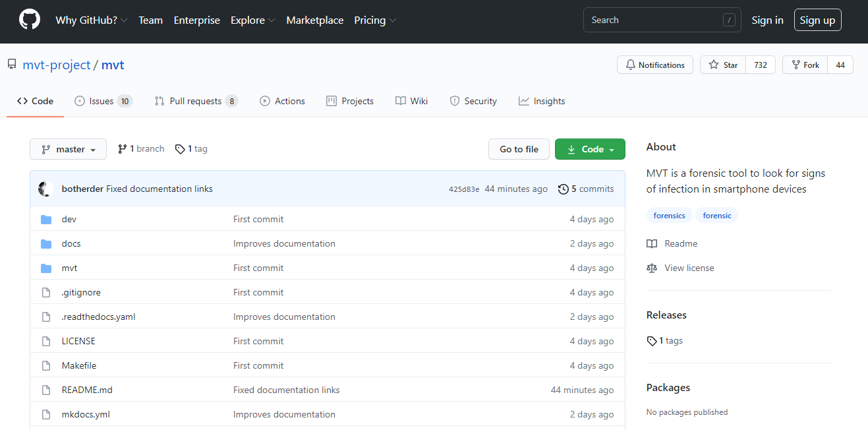Viewport: 868px width, 430px height.
Task: Open the master branch selector dropdown
Action: click(x=69, y=149)
